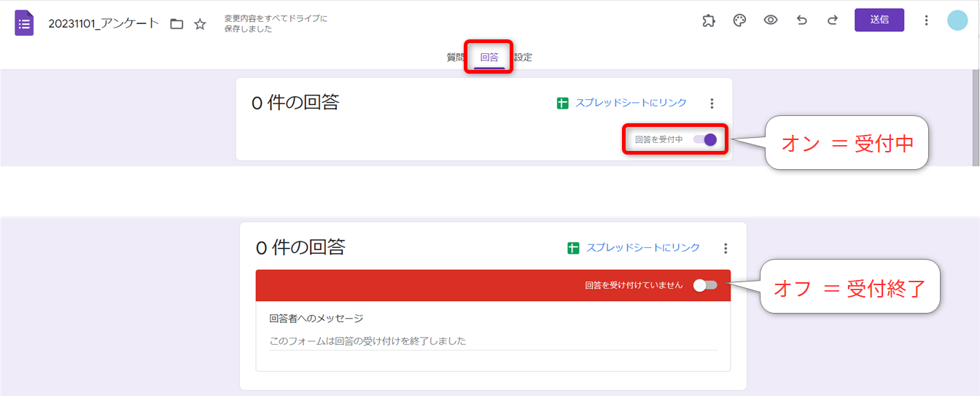Screen dimensions: 980x396
Task: Click the green spreadsheet icon in the upper card
Action: (562, 104)
